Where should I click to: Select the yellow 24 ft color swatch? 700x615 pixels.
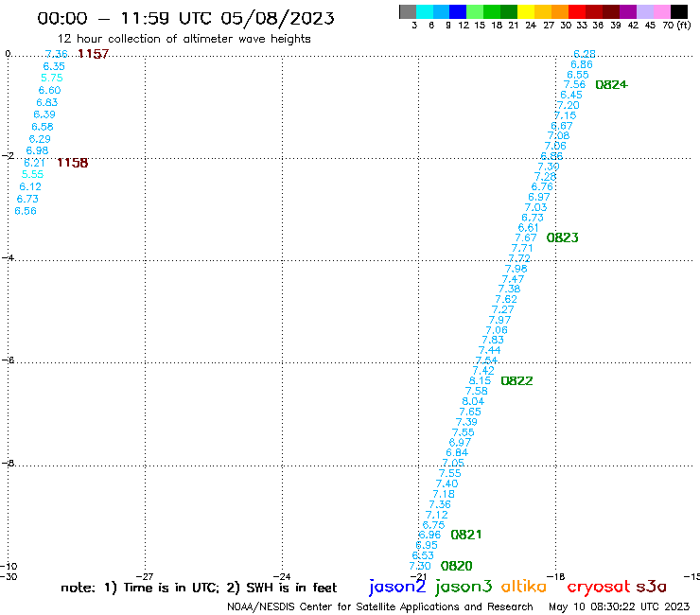526,11
